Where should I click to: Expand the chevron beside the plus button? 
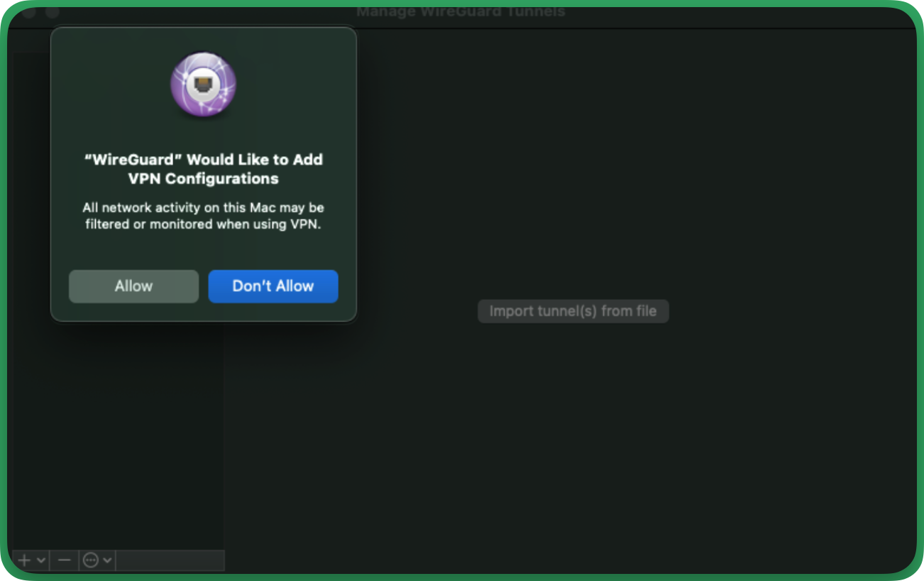41,560
